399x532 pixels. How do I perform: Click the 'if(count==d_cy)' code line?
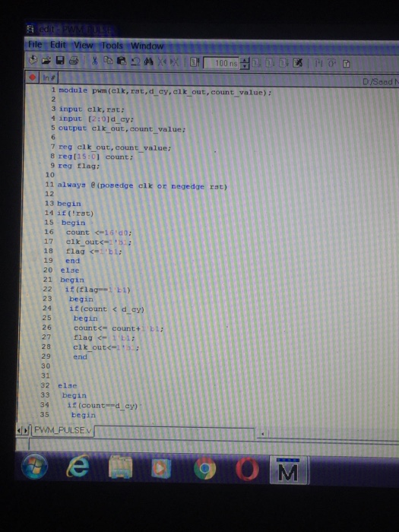click(x=102, y=405)
